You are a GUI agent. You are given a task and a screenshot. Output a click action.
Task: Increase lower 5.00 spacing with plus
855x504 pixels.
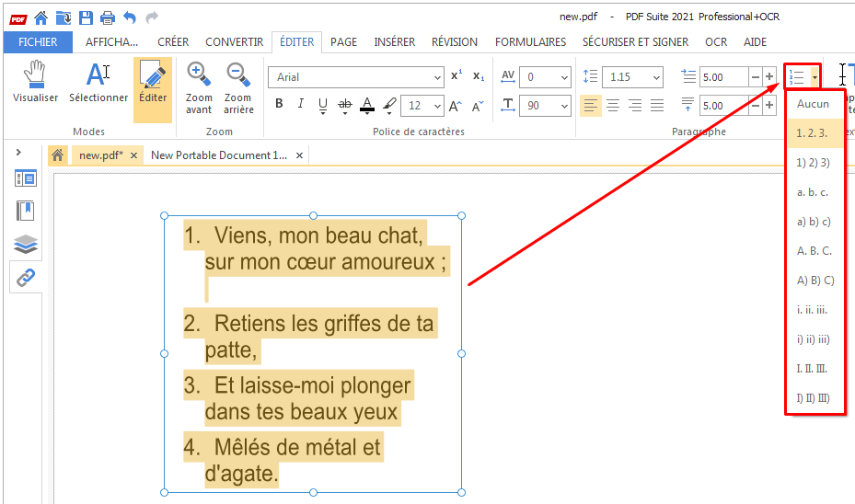coord(769,106)
